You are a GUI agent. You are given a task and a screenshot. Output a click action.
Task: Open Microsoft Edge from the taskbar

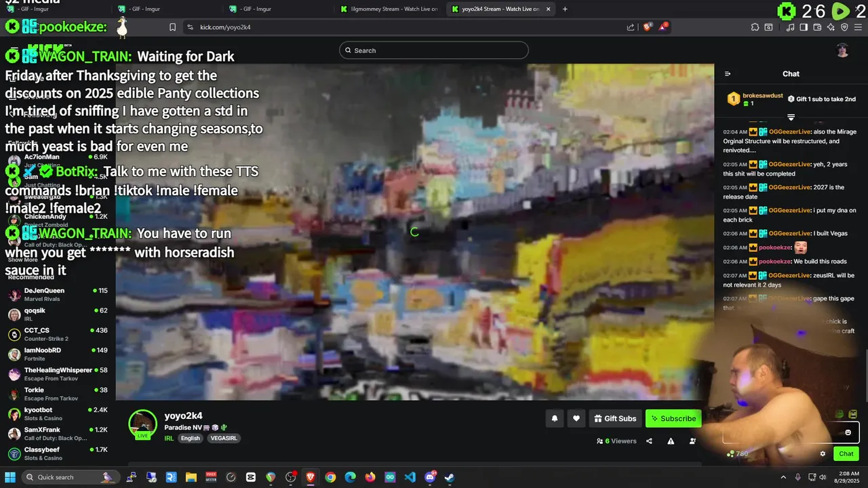click(350, 477)
